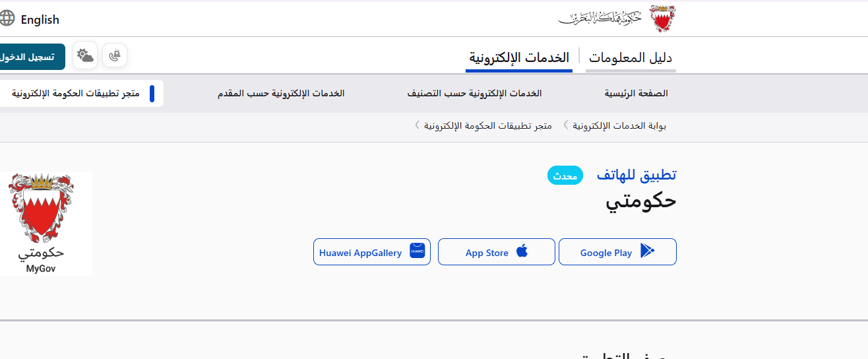Switch language to English
The width and height of the screenshot is (868, 359).
[x=40, y=20]
